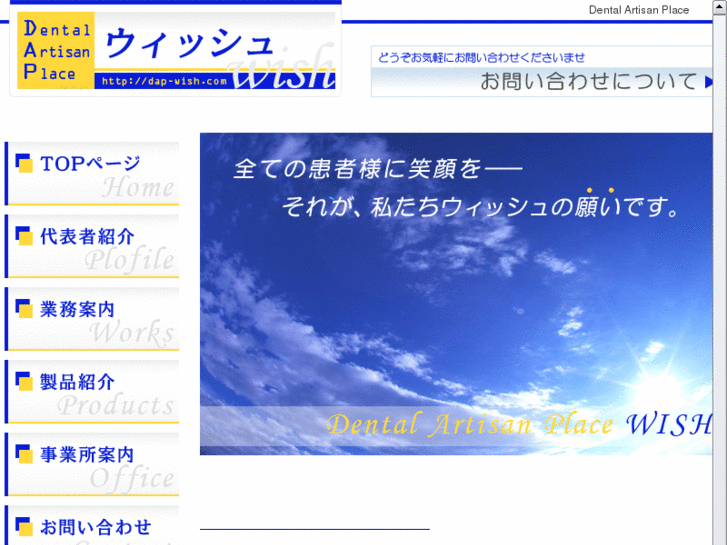Click the square bullet icon next to 代表者紹介

point(24,236)
